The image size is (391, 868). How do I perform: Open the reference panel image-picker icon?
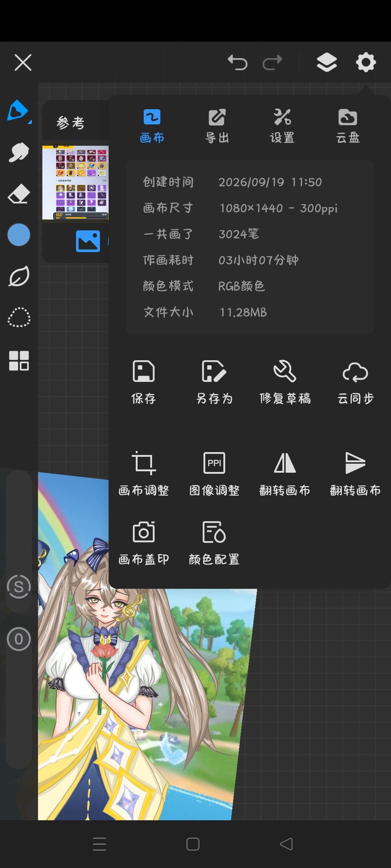click(x=88, y=241)
